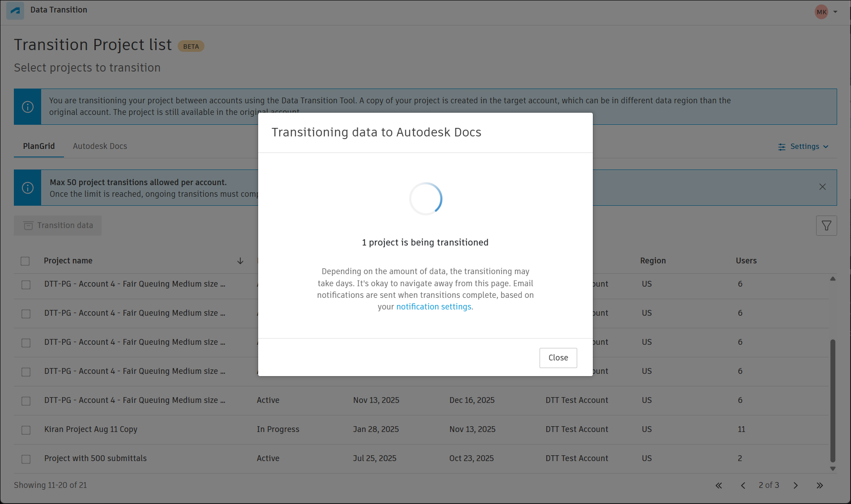This screenshot has width=851, height=504.
Task: Click the info icon in Max 50 banner
Action: click(x=28, y=188)
